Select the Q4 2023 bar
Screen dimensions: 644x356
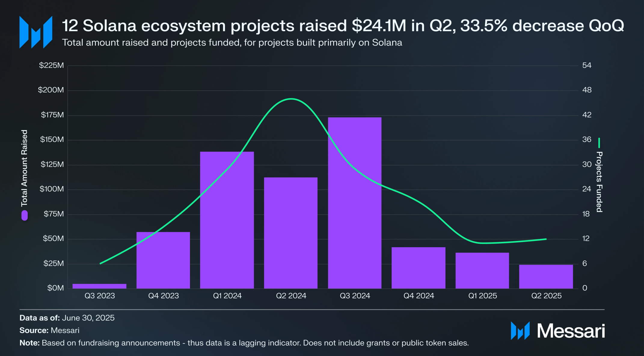tap(163, 260)
